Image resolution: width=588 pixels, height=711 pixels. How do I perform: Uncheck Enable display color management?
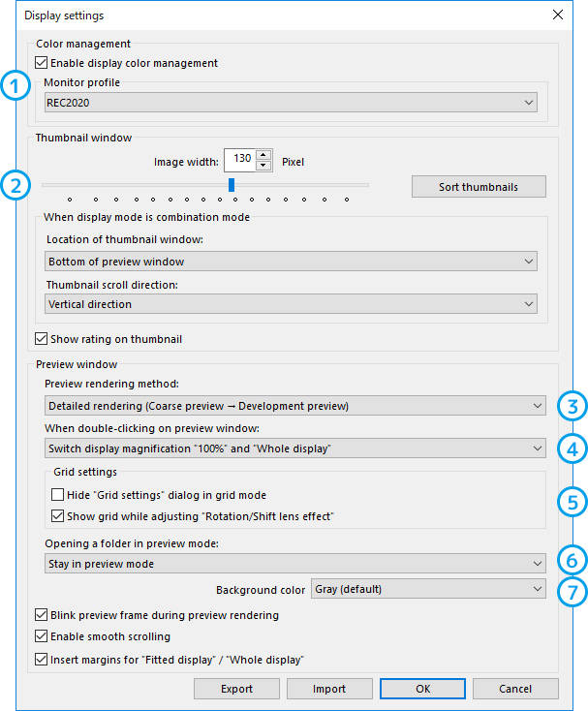(x=42, y=63)
